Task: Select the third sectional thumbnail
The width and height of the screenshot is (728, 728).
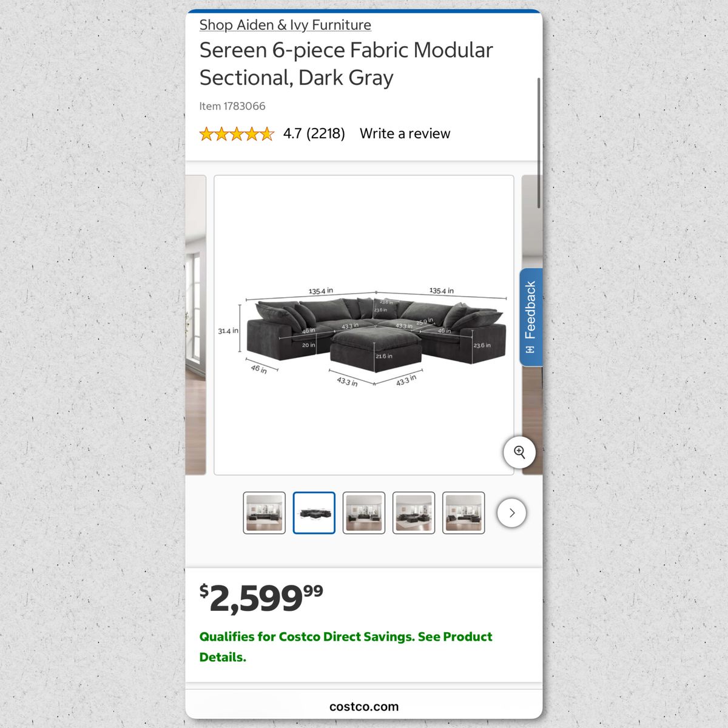Action: [364, 513]
